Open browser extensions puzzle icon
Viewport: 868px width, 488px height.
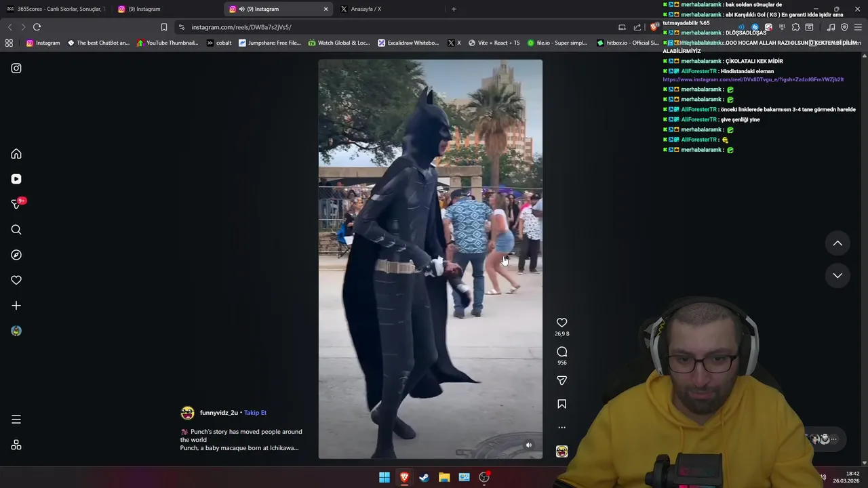pyautogui.click(x=795, y=27)
